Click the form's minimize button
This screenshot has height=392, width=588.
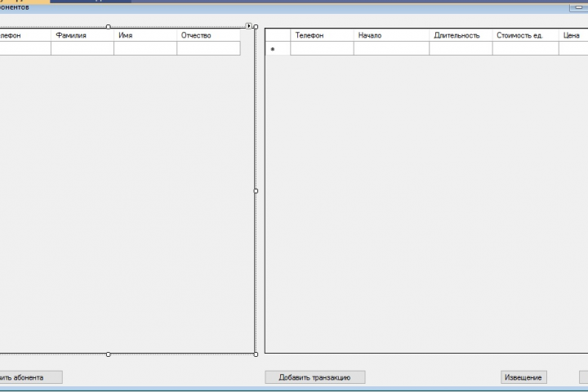(579, 7)
